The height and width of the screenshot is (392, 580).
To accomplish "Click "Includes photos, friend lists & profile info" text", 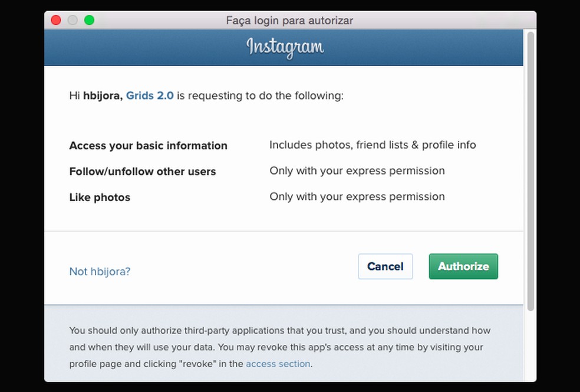I will pos(373,144).
